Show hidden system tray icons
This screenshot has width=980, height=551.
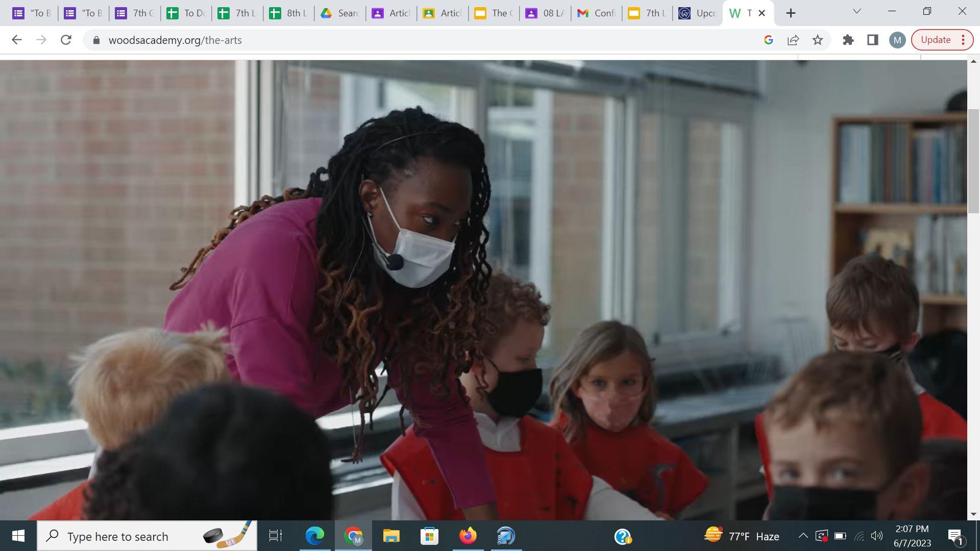pos(803,536)
